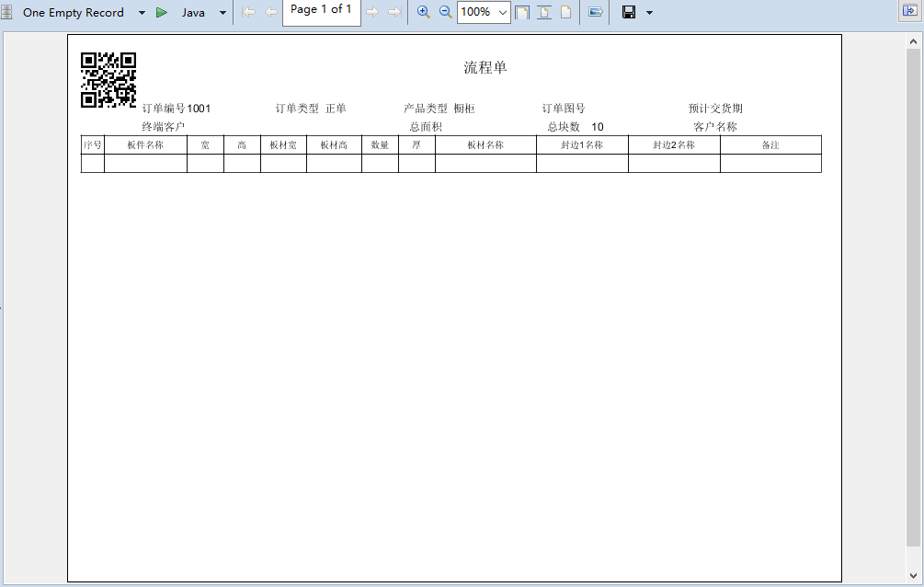Save the report with the floppy disk icon

tap(629, 12)
